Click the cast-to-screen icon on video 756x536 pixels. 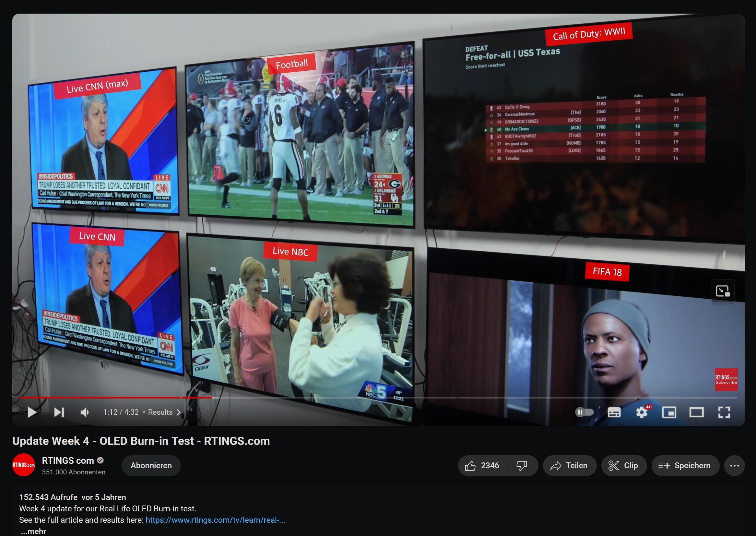tap(723, 291)
